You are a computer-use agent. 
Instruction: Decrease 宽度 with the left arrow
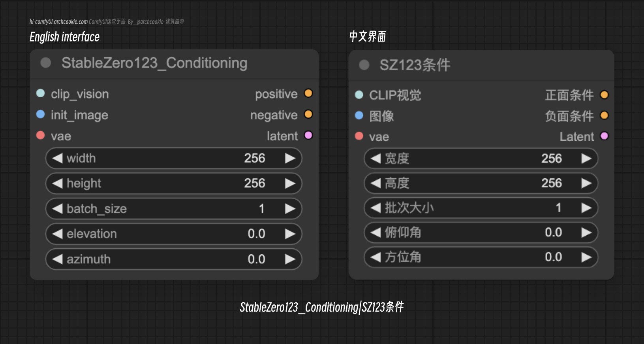click(376, 158)
